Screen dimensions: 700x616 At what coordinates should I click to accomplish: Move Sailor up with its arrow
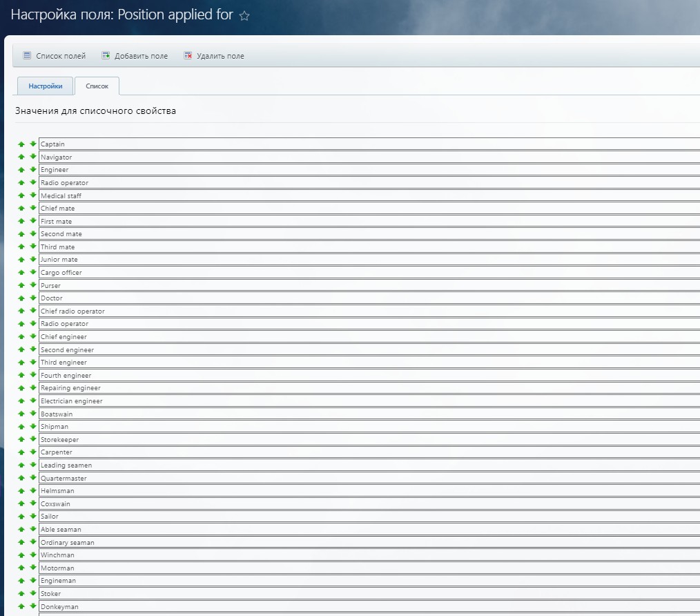tap(21, 517)
